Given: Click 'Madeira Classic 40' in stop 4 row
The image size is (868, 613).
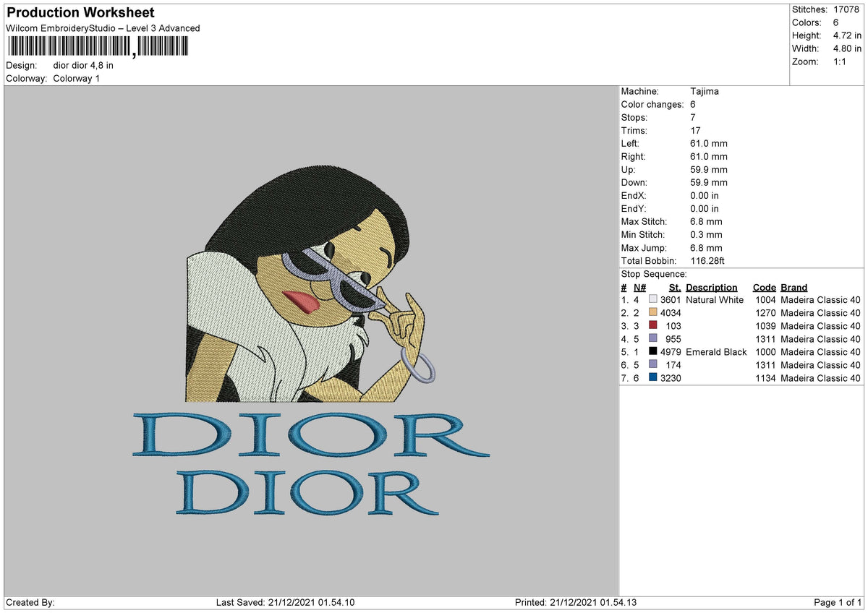Looking at the screenshot, I should (x=821, y=339).
